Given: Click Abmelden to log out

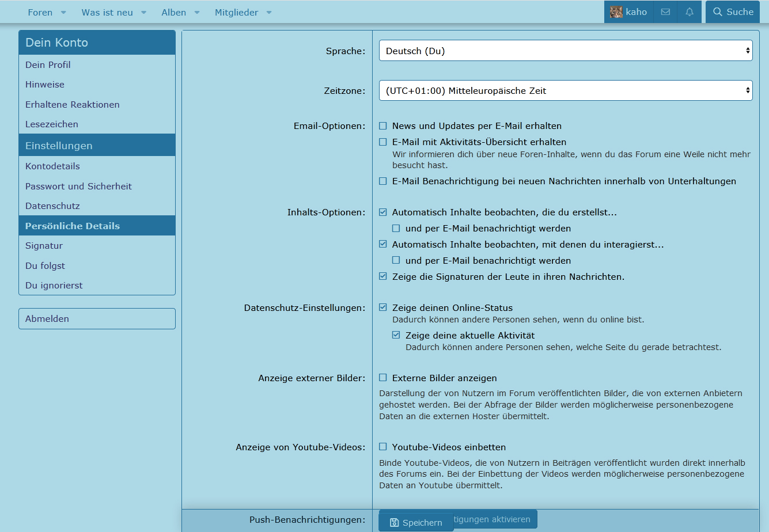Looking at the screenshot, I should pos(97,319).
